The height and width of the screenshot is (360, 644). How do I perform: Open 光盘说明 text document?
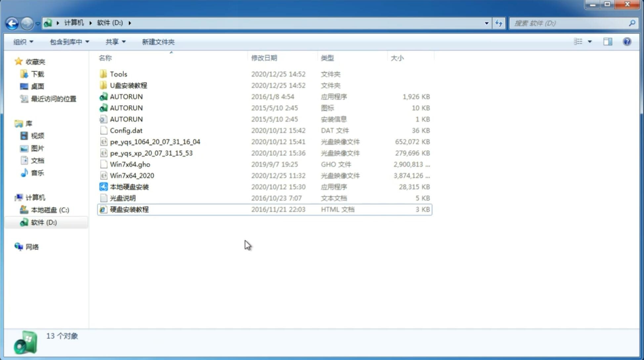(122, 198)
